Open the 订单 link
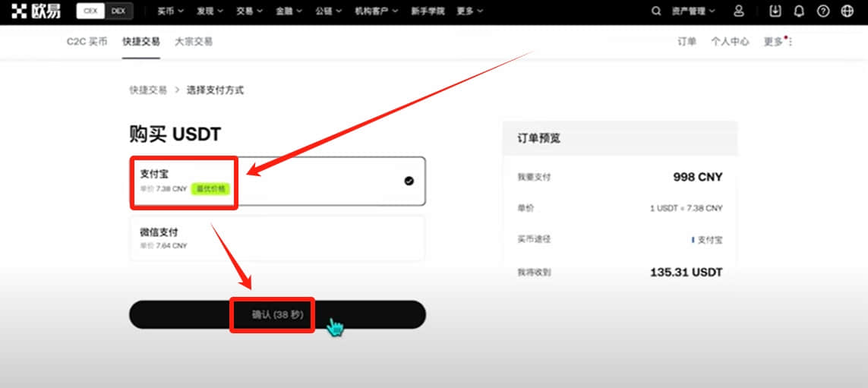Image resolution: width=868 pixels, height=388 pixels. [x=687, y=42]
